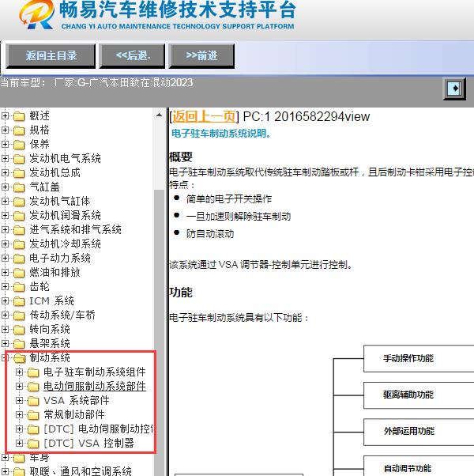Click the ICM 系统 folder icon

pos(19,301)
